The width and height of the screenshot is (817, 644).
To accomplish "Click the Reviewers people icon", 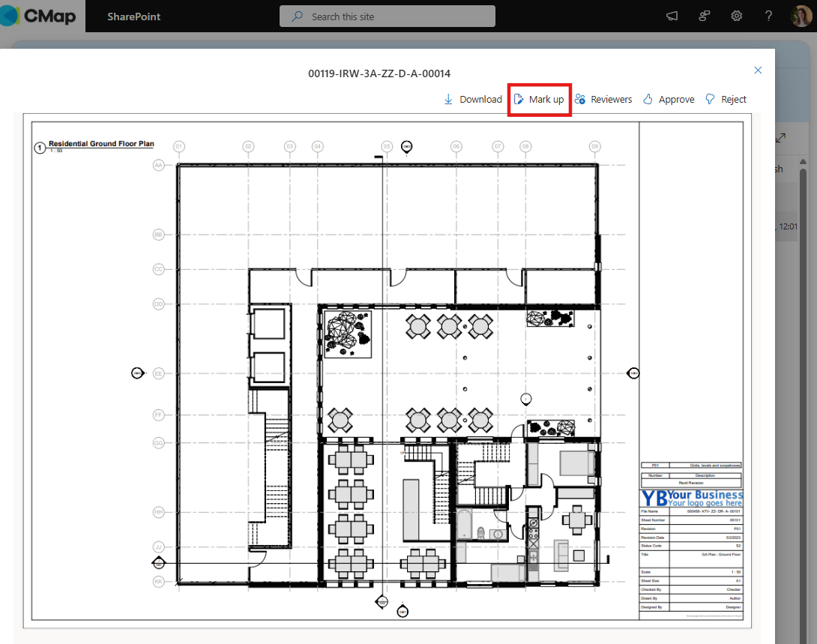I will tap(580, 99).
